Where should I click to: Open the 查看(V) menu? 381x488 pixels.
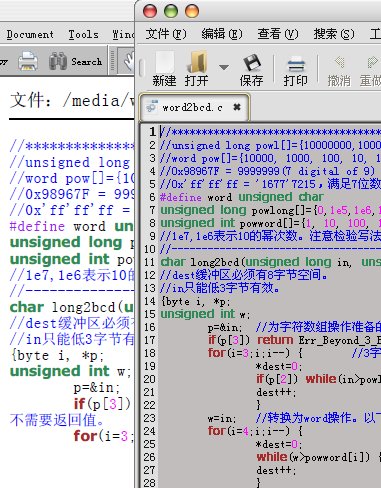[x=278, y=34]
